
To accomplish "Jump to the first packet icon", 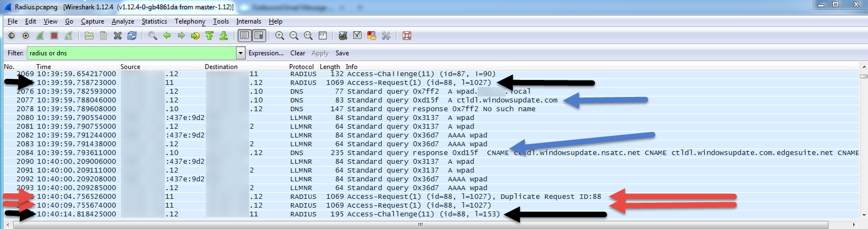I will pyautogui.click(x=209, y=36).
